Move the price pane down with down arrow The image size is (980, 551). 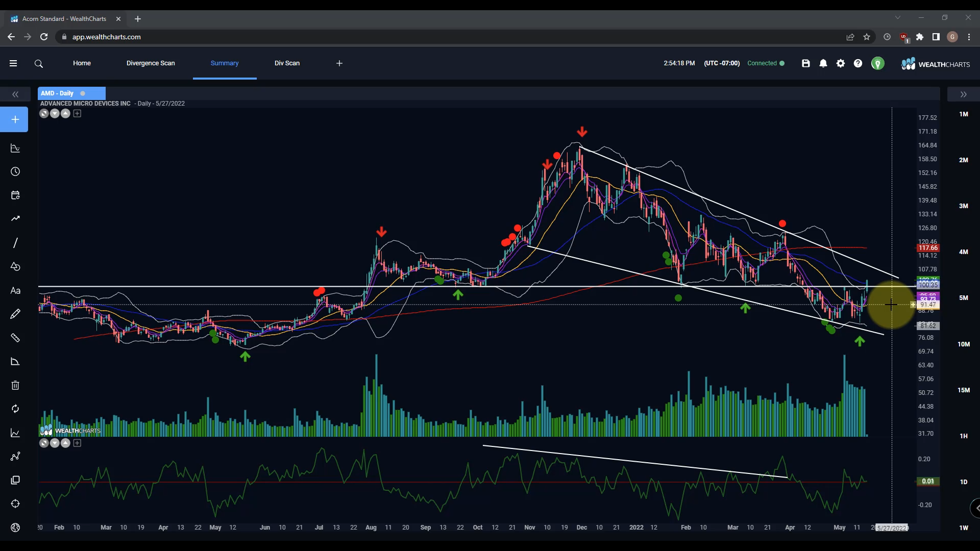[x=55, y=114]
